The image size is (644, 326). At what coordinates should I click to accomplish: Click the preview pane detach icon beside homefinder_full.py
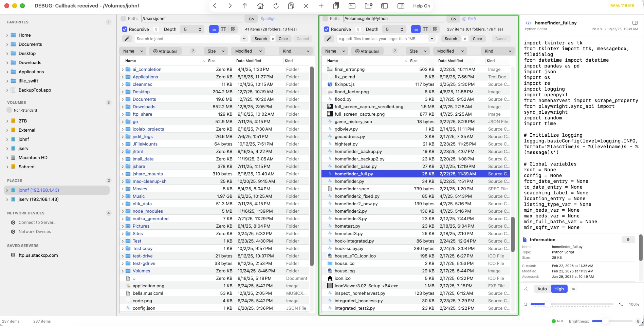point(635,23)
